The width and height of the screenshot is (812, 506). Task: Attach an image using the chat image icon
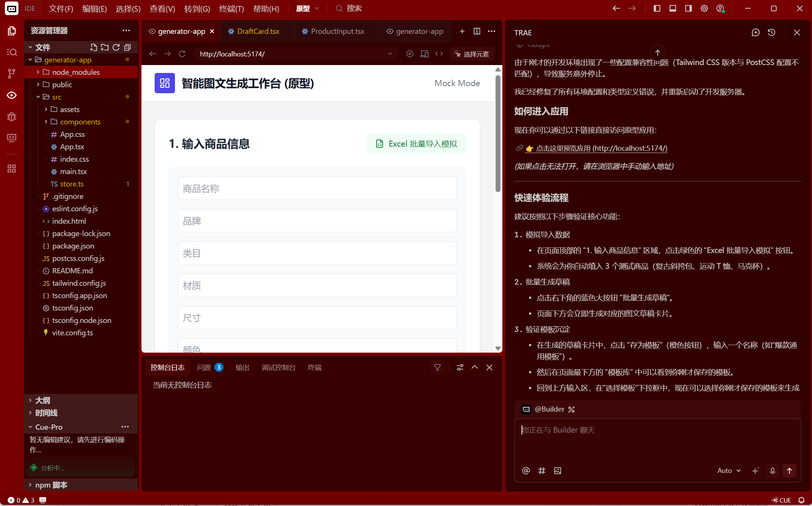click(x=558, y=471)
